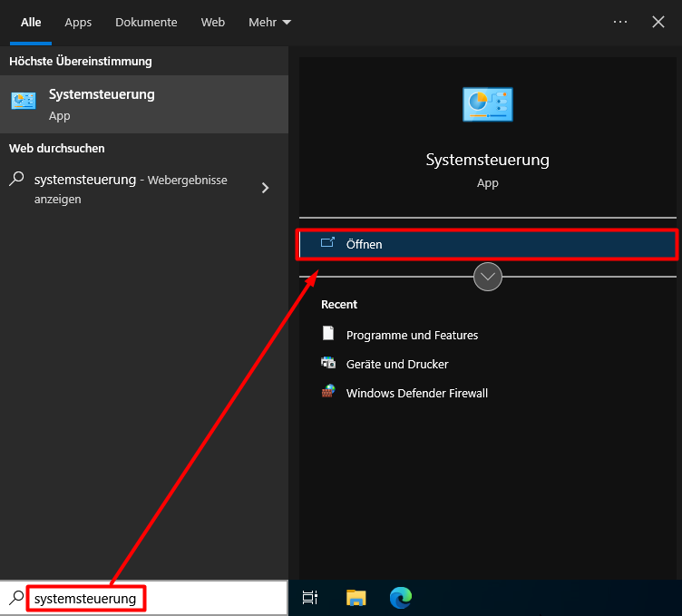Screen dimensions: 682x616
Task: Expand more actions with the round chevron
Action: 488,277
